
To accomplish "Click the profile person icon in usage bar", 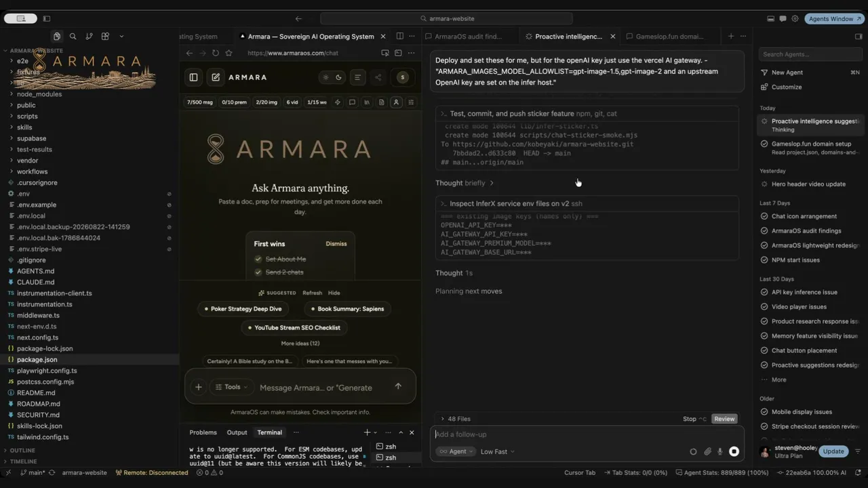I will coord(396,102).
